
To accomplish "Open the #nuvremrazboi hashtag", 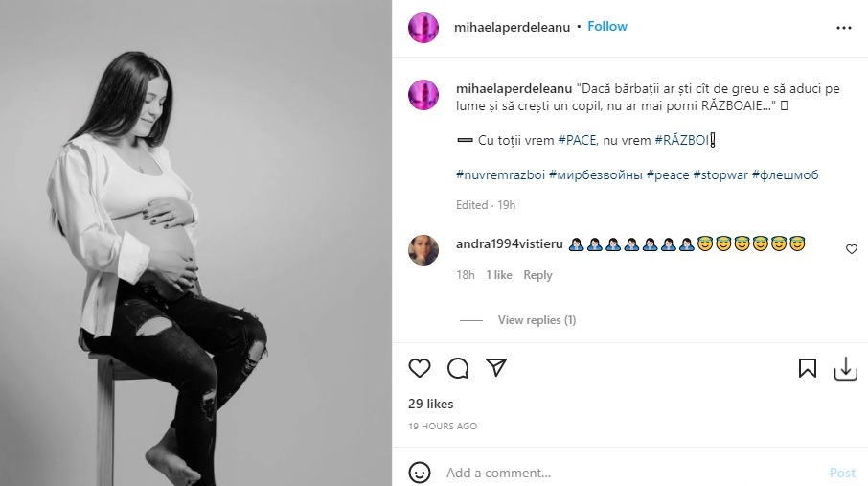I will coord(500,175).
